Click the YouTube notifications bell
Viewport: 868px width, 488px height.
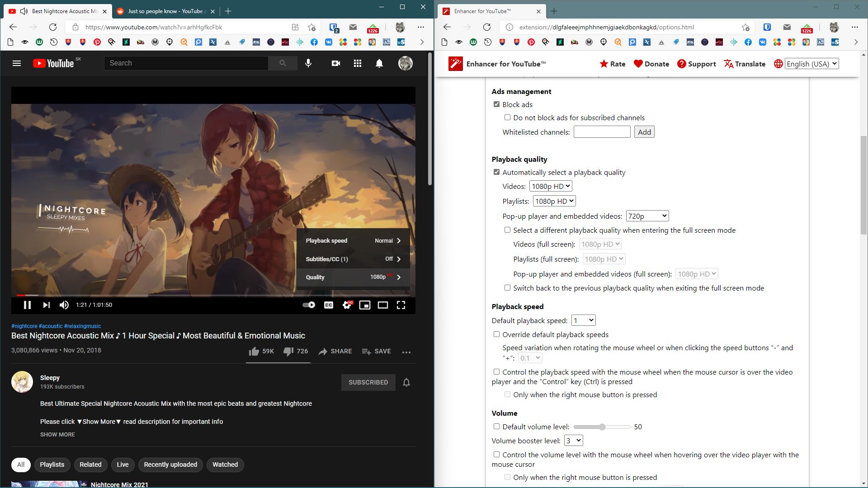click(379, 63)
